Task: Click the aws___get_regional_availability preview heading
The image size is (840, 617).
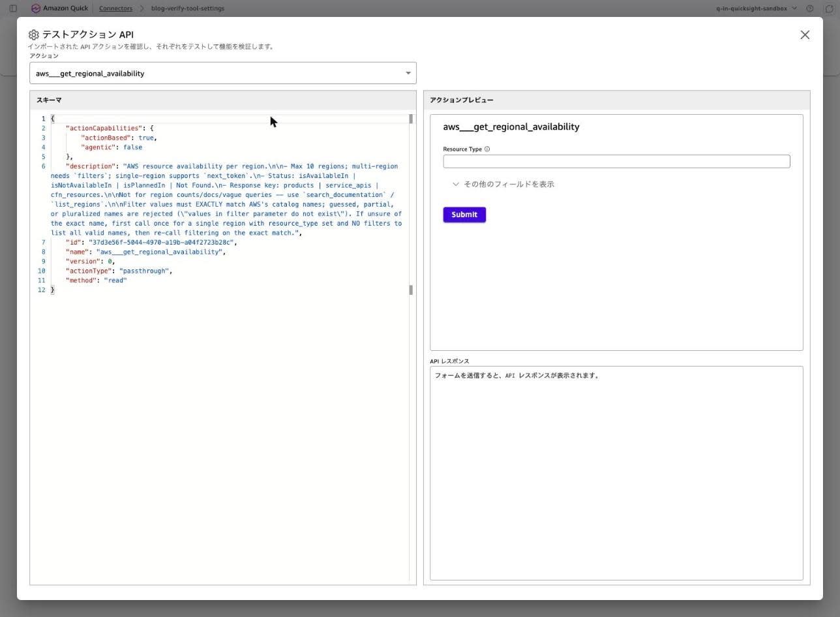Action: pos(511,127)
